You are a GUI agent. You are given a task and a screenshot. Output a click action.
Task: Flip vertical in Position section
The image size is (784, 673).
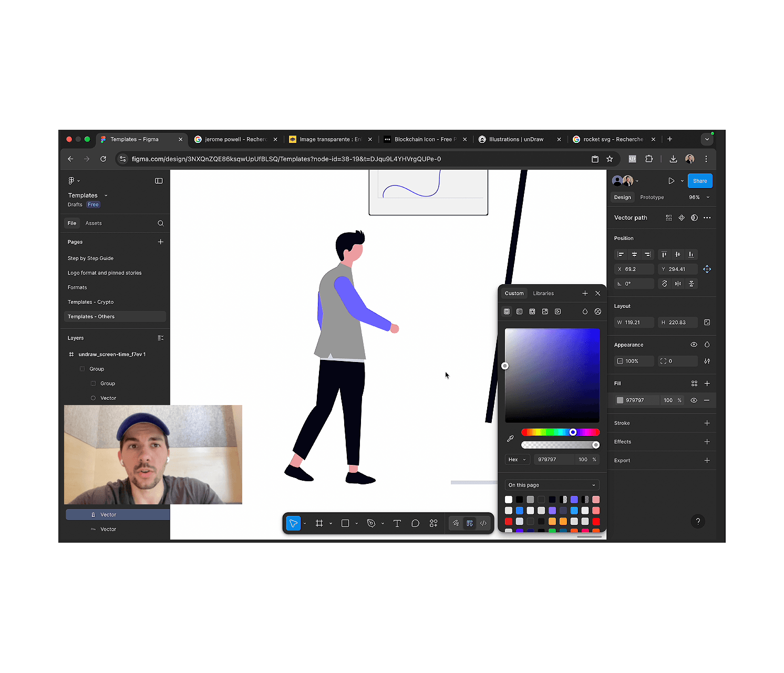(692, 284)
